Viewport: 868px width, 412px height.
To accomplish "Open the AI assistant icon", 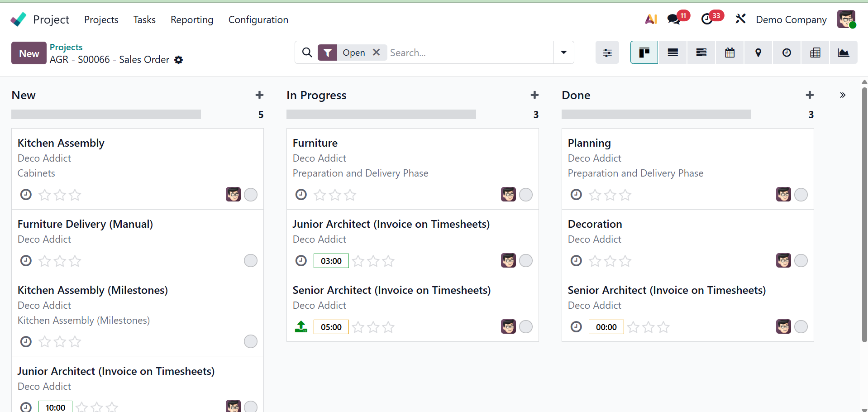I will click(651, 19).
